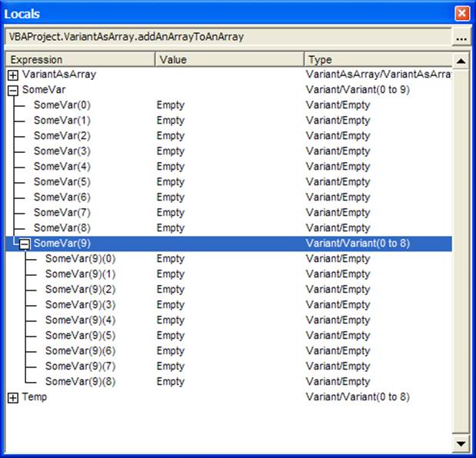Select the SomeVar(9)(0) row
The width and height of the screenshot is (476, 458).
tap(80, 259)
